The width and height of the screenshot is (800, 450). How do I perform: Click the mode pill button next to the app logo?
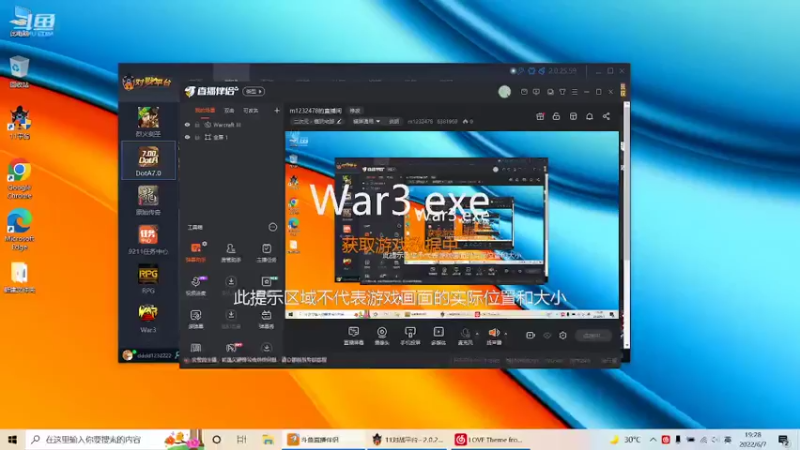coord(254,91)
